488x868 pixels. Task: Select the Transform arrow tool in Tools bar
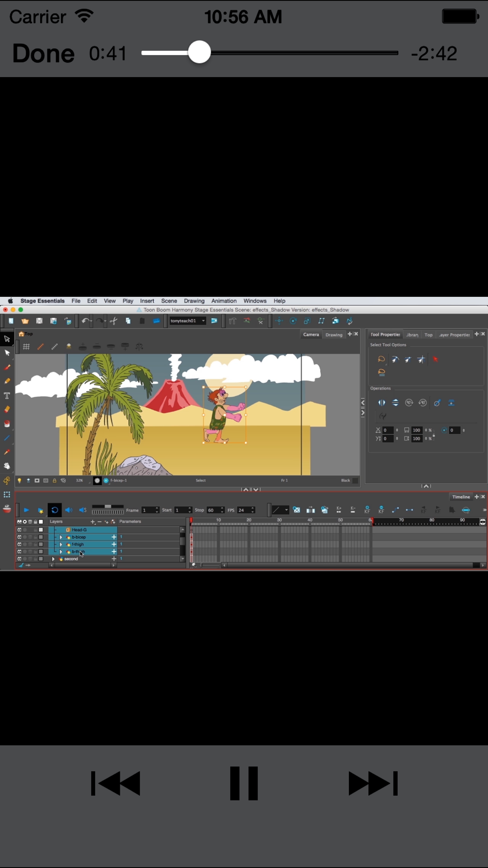tap(7, 339)
